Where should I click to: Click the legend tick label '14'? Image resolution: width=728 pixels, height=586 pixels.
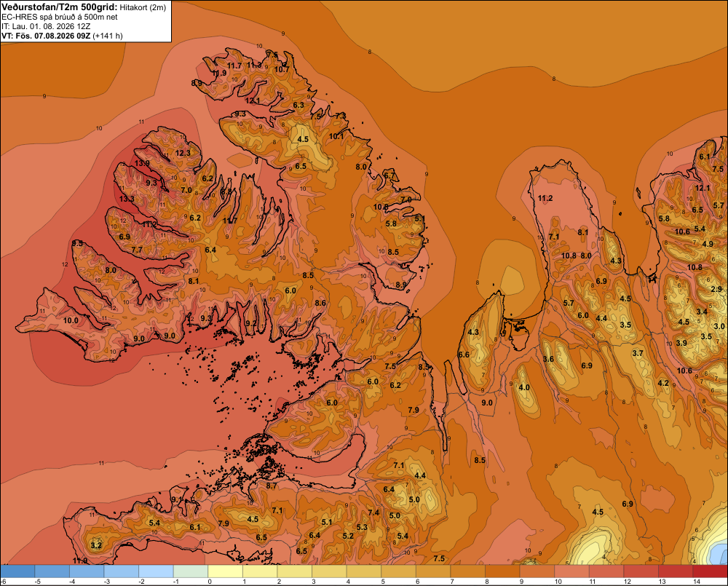point(697,582)
